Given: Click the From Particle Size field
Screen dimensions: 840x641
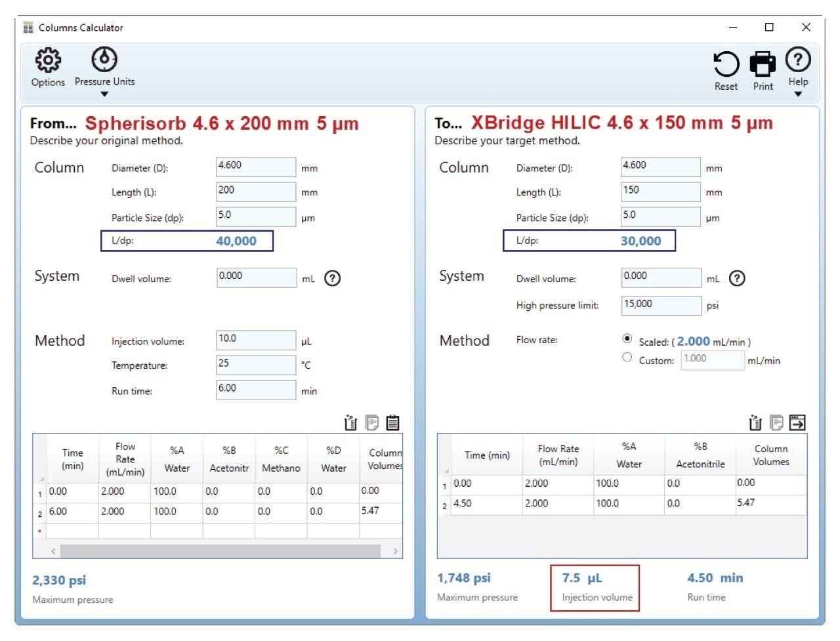Looking at the screenshot, I should click(x=256, y=217).
